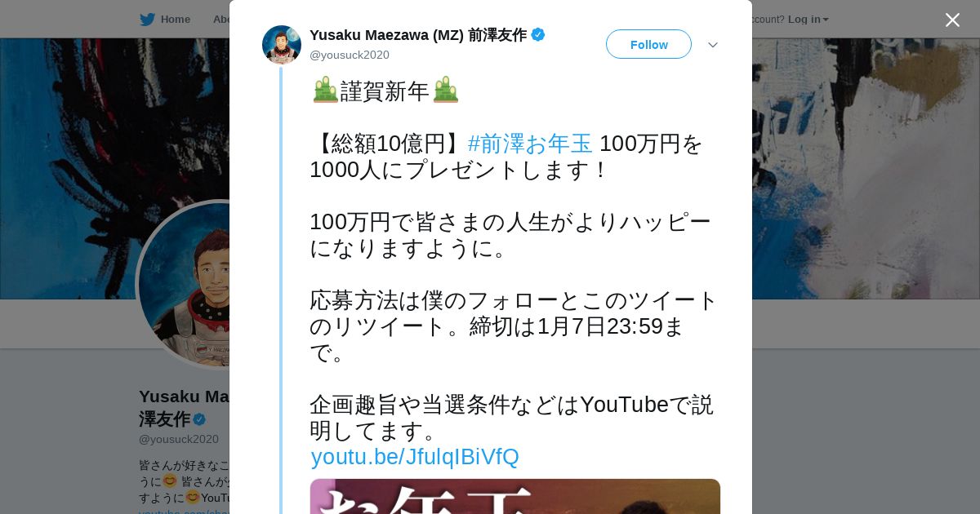
Task: Open the youtu.be/JfulqIBiVfQ link
Action: coord(415,457)
